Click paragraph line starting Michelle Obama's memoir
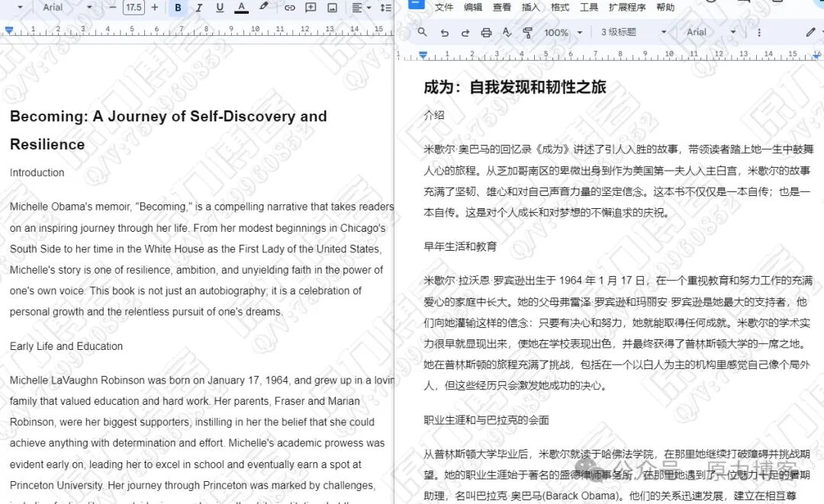This screenshot has height=504, width=824. 201,207
